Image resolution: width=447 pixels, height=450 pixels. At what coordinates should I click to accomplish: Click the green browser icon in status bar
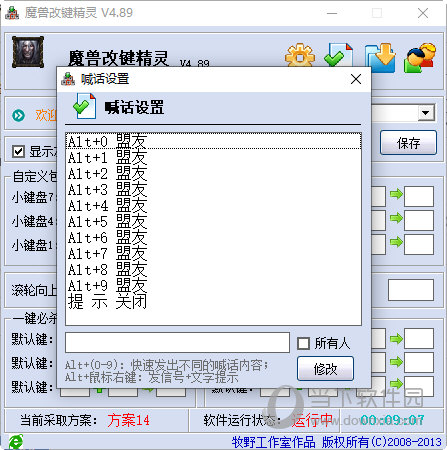(15, 442)
